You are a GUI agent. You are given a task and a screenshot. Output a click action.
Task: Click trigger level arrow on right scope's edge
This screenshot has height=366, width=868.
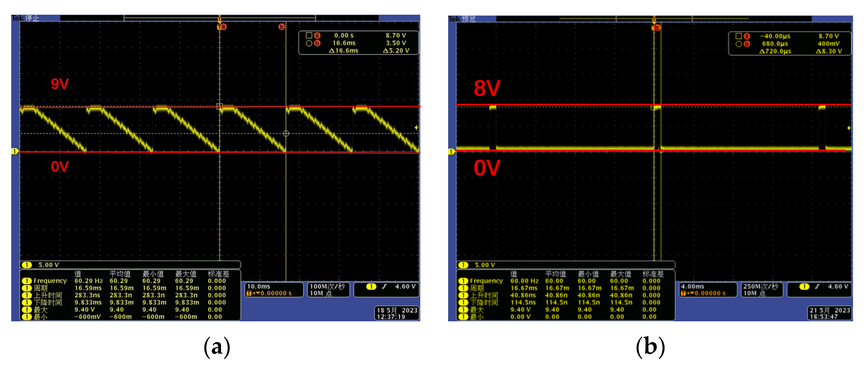click(848, 128)
